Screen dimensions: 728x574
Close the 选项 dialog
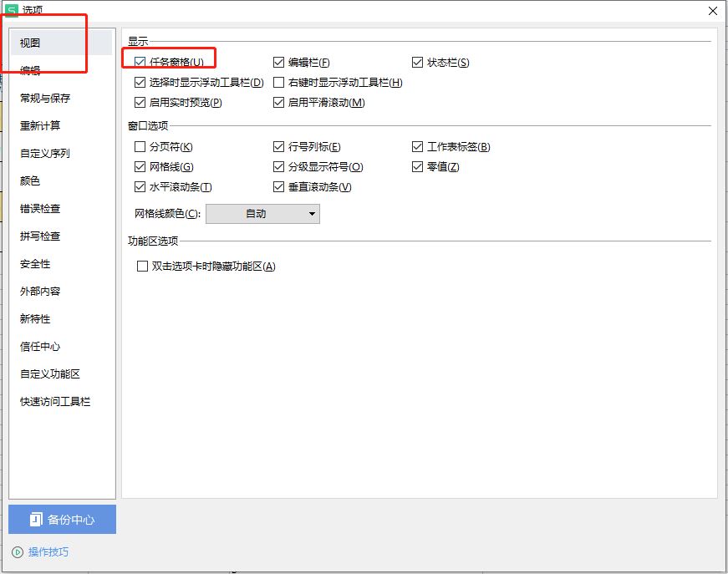713,11
